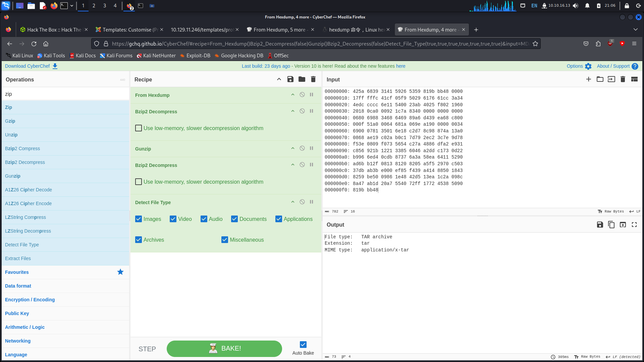The width and height of the screenshot is (644, 362).
Task: Set breakpoint on Gunzip operation
Action: pos(312,148)
